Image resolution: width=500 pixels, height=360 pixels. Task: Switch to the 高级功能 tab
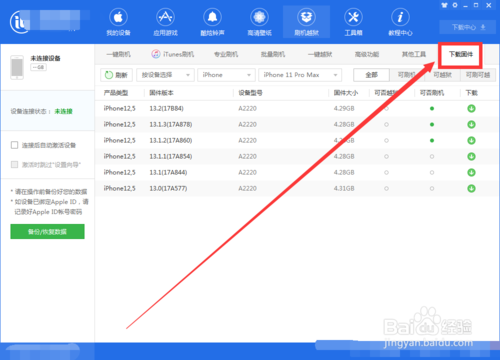[x=367, y=54]
